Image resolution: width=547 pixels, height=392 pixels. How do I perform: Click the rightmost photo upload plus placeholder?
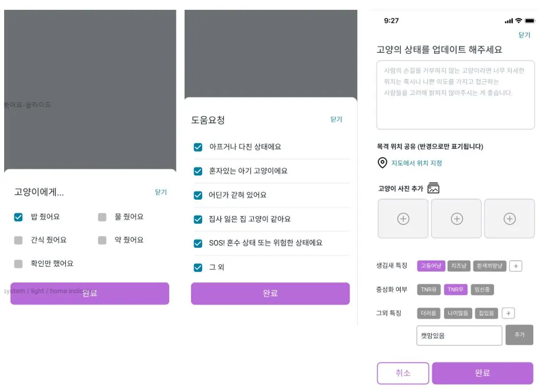click(509, 218)
